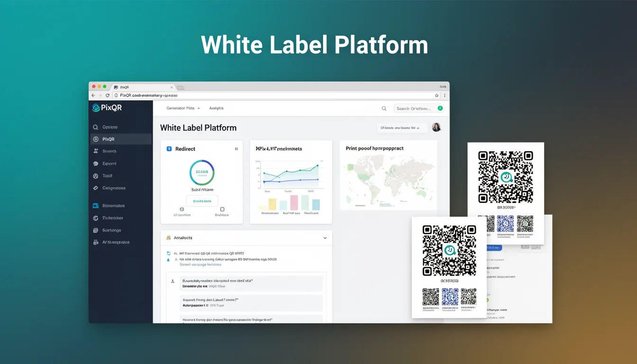Open the last sidebar item at the bottom
Viewport: 637px width, 364px height.
(x=121, y=242)
